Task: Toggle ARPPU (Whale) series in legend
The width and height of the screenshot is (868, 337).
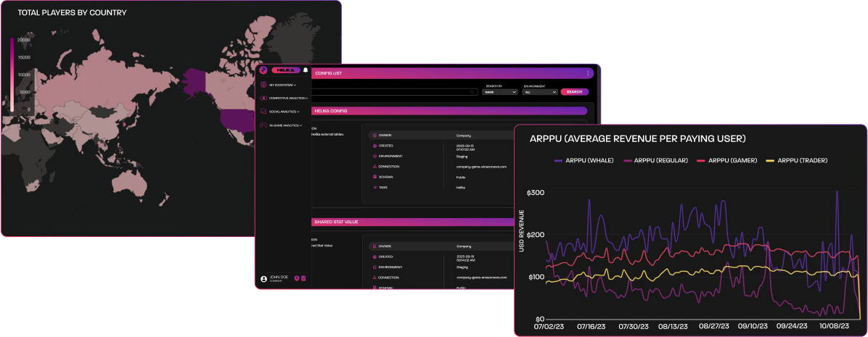Action: (x=586, y=160)
